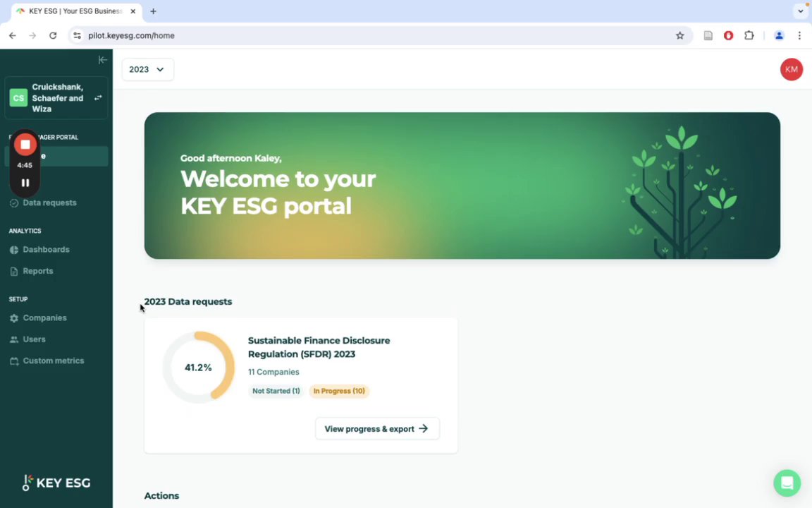The height and width of the screenshot is (508, 812).
Task: Open Reports in the sidebar
Action: (x=38, y=271)
